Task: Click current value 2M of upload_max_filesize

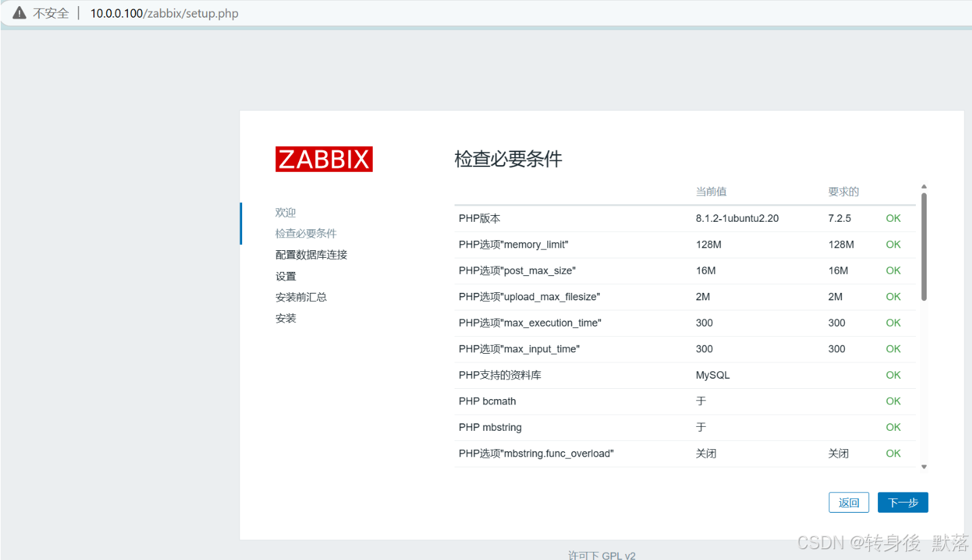Action: pyautogui.click(x=703, y=297)
